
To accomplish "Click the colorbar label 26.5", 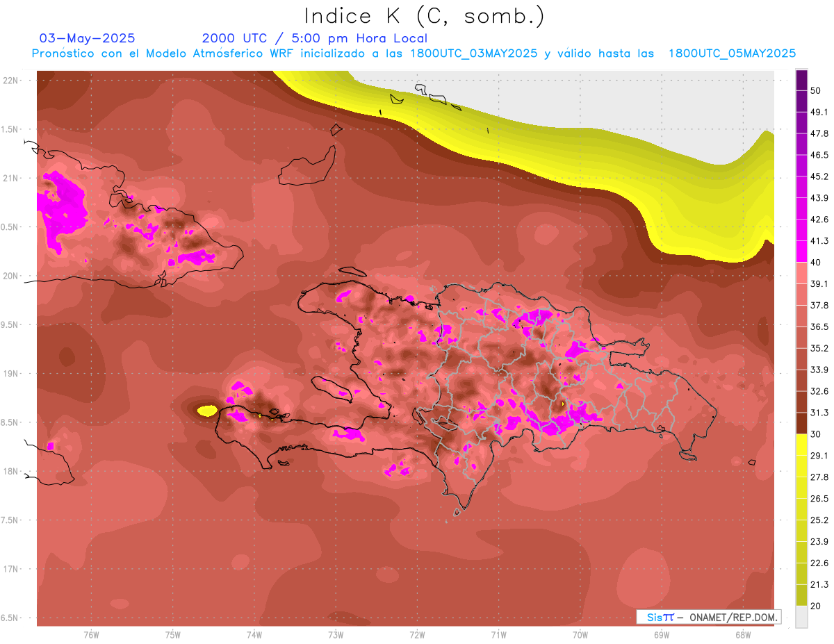I will [x=820, y=499].
